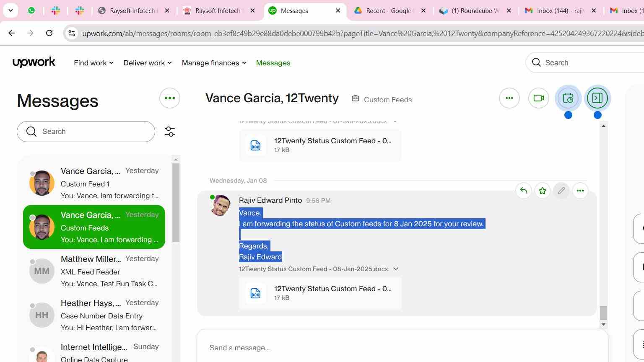Switch to Gmail Inbox (144) tab
The image size is (644, 362).
coord(561,10)
